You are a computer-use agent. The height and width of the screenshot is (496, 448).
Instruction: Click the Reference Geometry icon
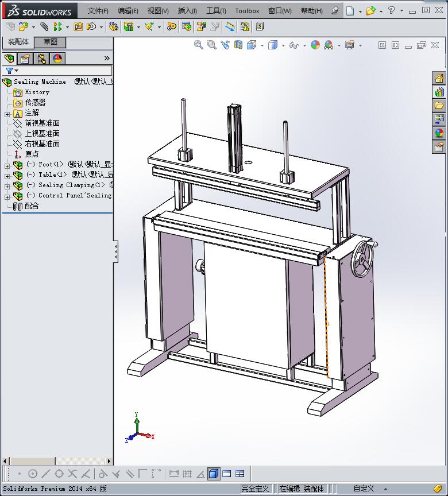click(x=149, y=26)
